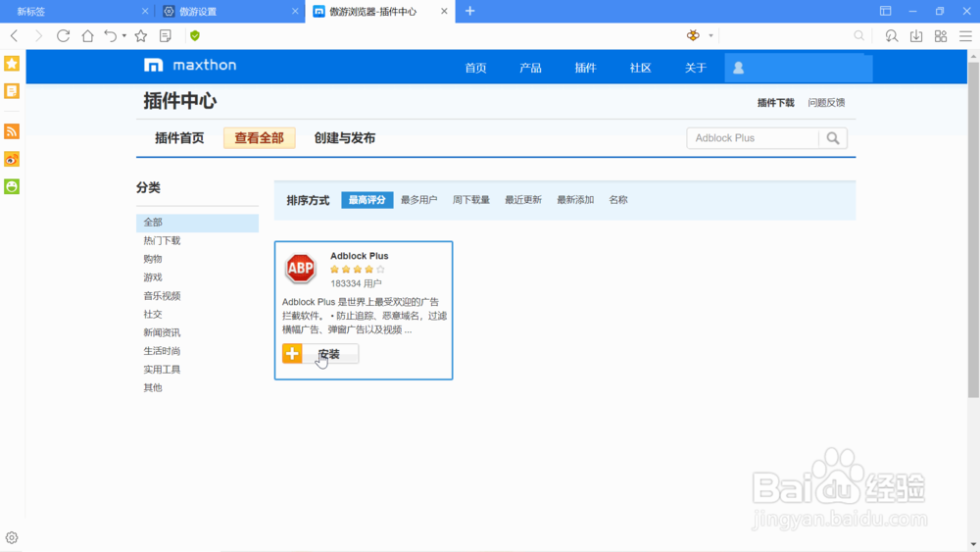This screenshot has height=552, width=980.
Task: Select the 社交 category
Action: pos(153,315)
